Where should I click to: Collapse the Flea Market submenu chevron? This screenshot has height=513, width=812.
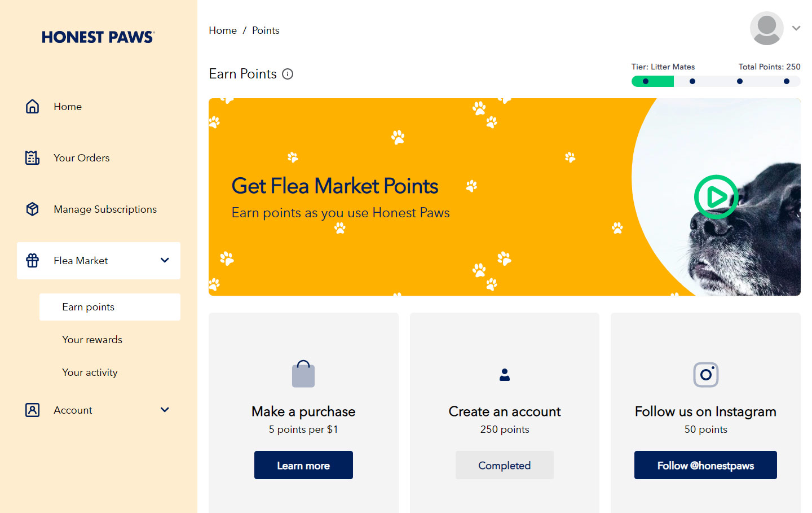pyautogui.click(x=165, y=260)
